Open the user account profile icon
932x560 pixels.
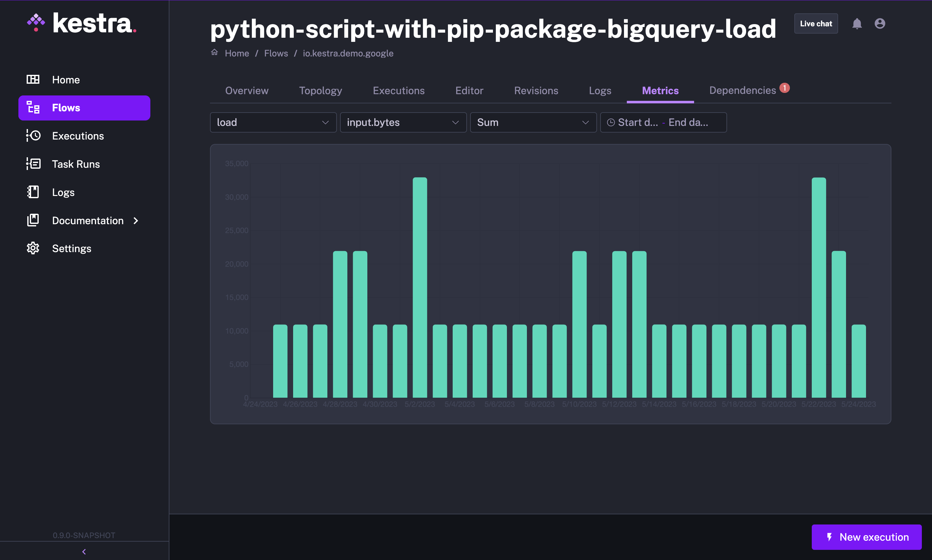pyautogui.click(x=880, y=24)
